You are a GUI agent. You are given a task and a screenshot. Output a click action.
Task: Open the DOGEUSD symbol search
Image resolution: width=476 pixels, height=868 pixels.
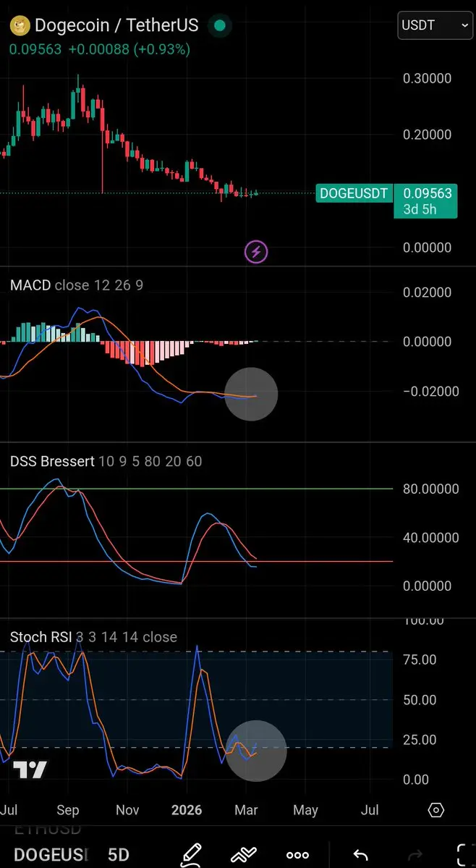(x=51, y=855)
